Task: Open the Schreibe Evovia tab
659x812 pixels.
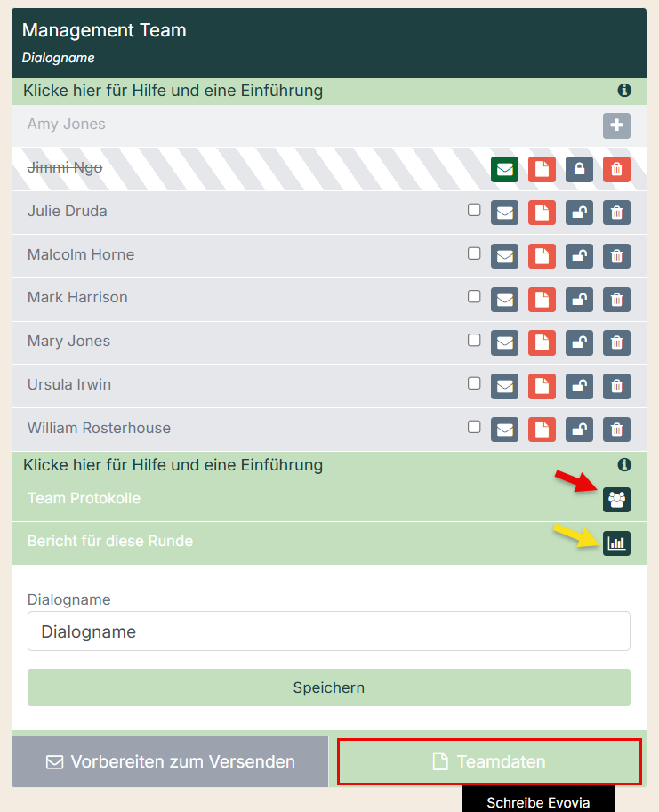Action: click(538, 800)
